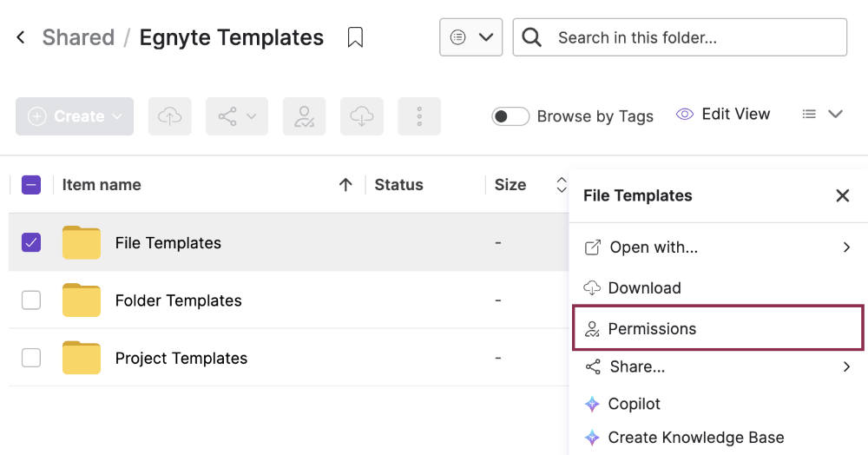
Task: Open the three-dot more actions menu
Action: pos(419,116)
